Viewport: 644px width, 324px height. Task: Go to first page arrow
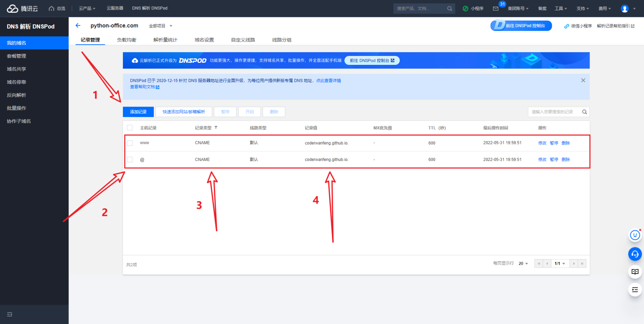click(x=539, y=264)
